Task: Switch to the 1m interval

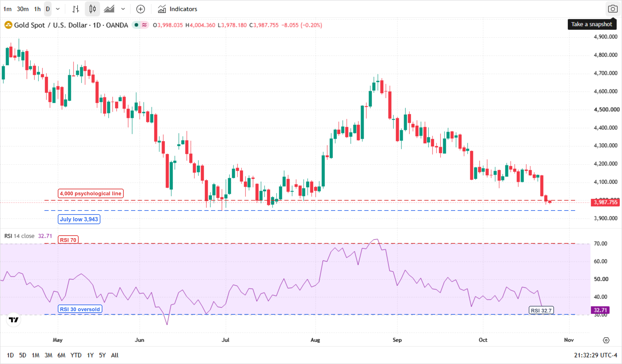Action: coord(7,9)
